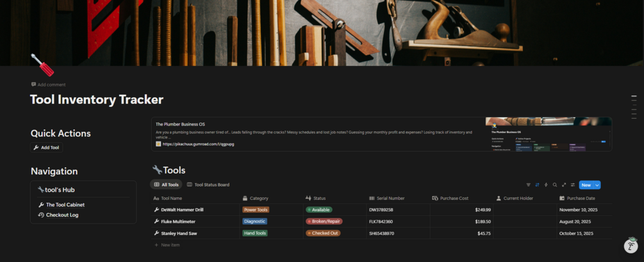Click the help assistant icon at bottom right
The height and width of the screenshot is (262, 644).
631,245
